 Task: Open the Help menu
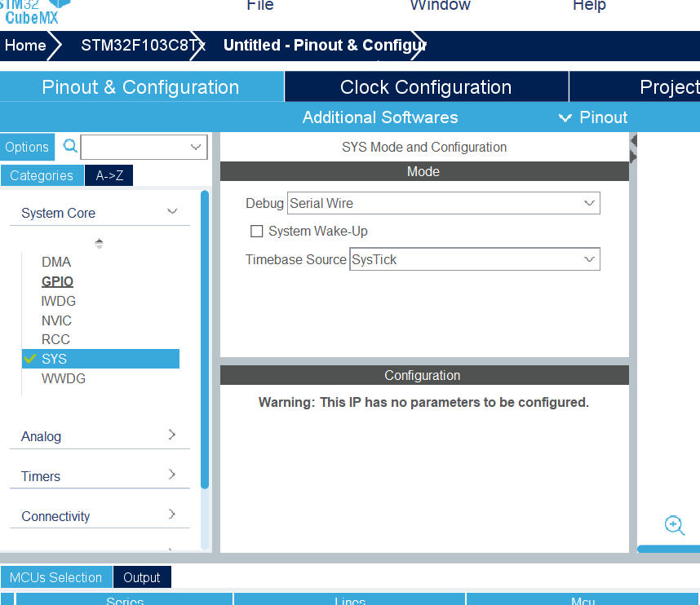point(589,6)
